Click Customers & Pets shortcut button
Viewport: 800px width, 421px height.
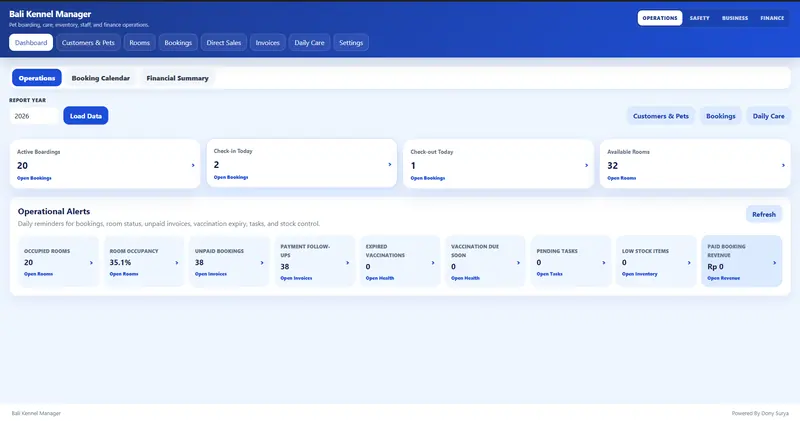pyautogui.click(x=661, y=116)
